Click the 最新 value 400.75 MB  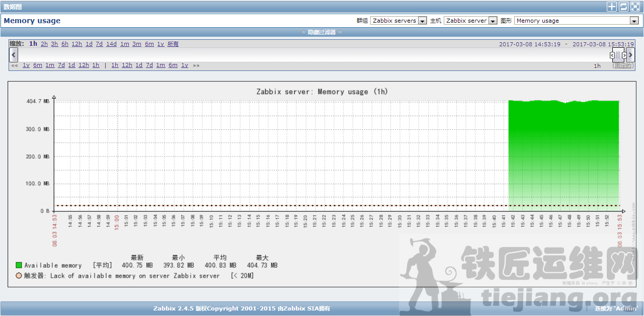click(x=137, y=265)
